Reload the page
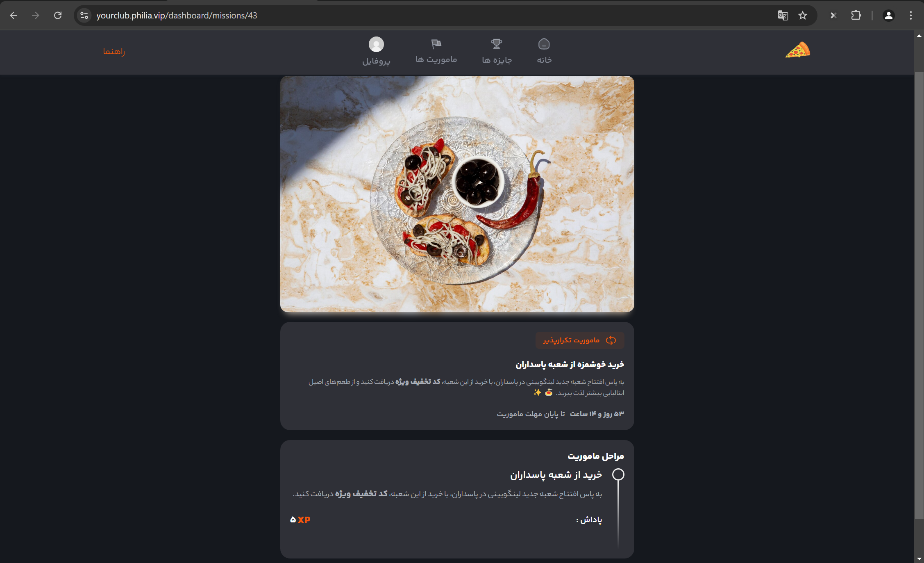Image resolution: width=924 pixels, height=563 pixels. click(58, 16)
